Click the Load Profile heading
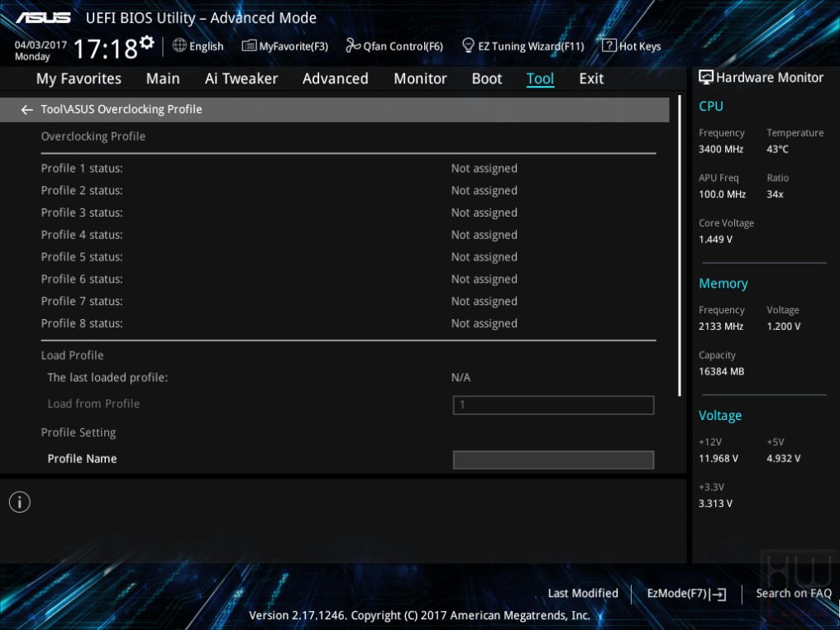Image resolution: width=840 pixels, height=630 pixels. point(72,356)
